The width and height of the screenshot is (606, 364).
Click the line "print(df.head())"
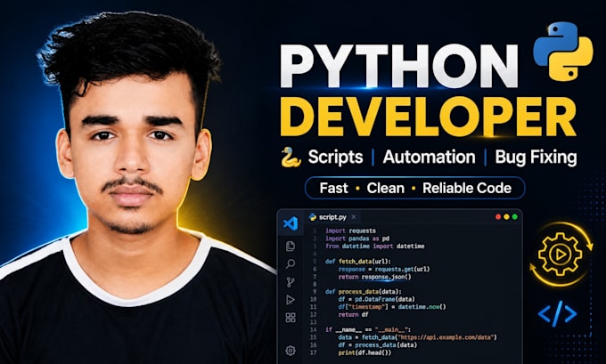pos(364,352)
